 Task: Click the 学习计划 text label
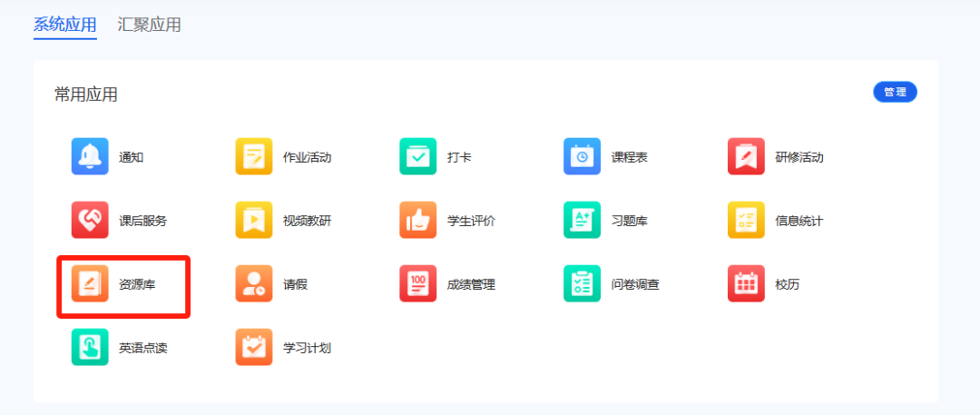coord(307,348)
